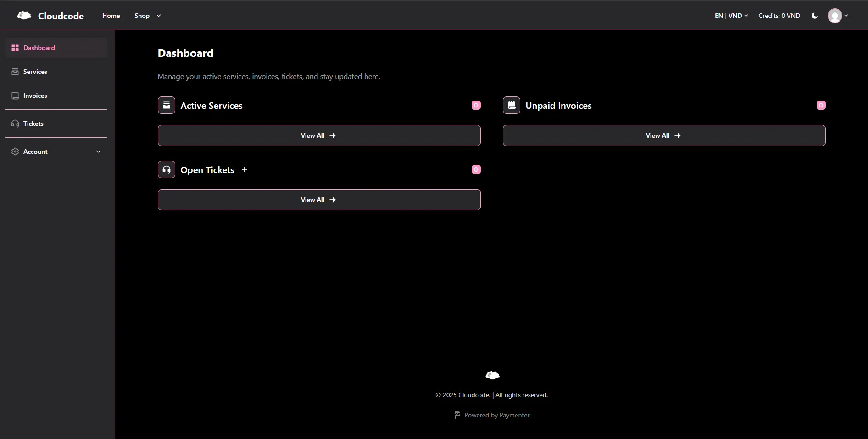The width and height of the screenshot is (868, 439).
Task: Create a ticket with the plus icon
Action: click(244, 169)
